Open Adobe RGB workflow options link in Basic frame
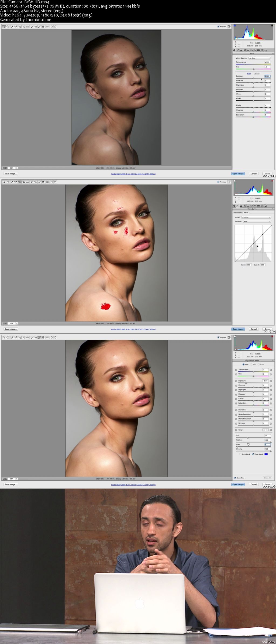The width and height of the screenshot is (276, 644). pyautogui.click(x=133, y=174)
